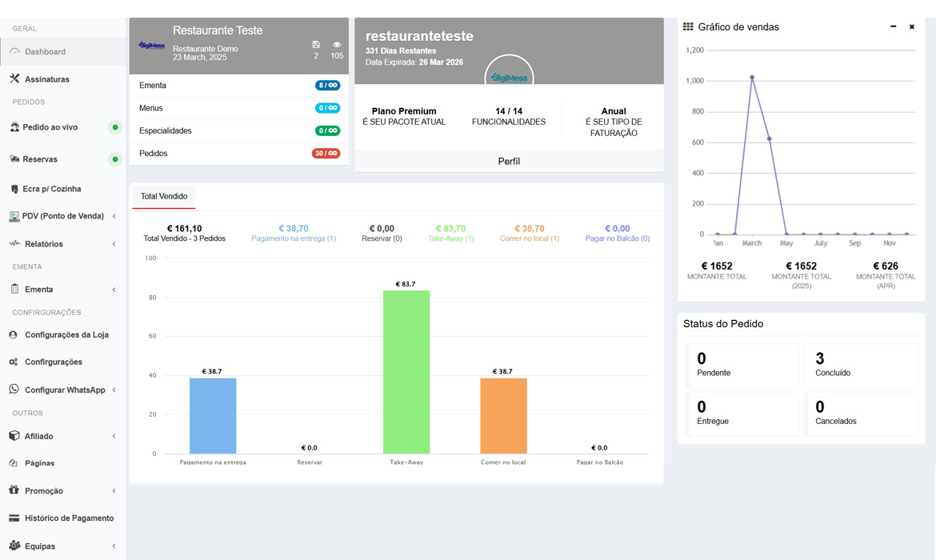This screenshot has height=560, width=936.
Task: Click the Promoção gift icon
Action: tap(14, 490)
